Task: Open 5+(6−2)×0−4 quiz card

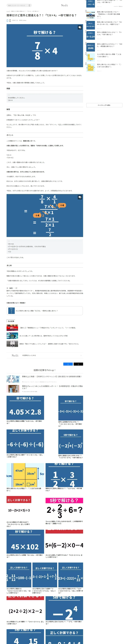Action: 64,544
